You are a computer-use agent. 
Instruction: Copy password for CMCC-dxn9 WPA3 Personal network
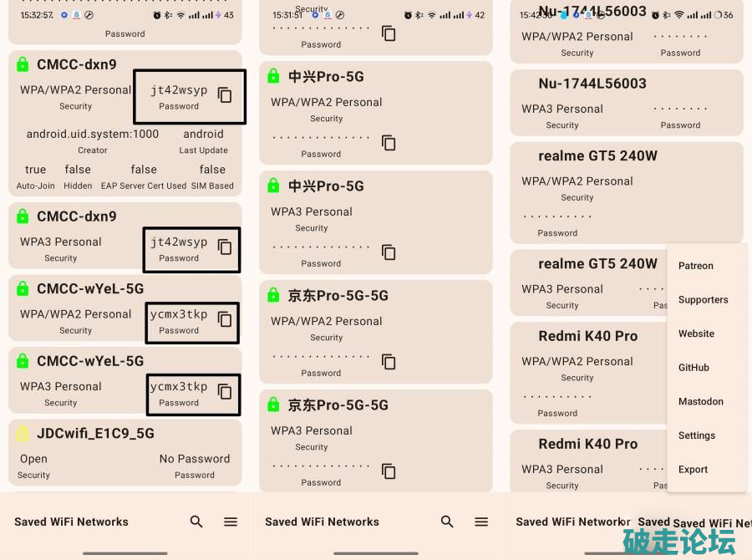pyautogui.click(x=225, y=247)
